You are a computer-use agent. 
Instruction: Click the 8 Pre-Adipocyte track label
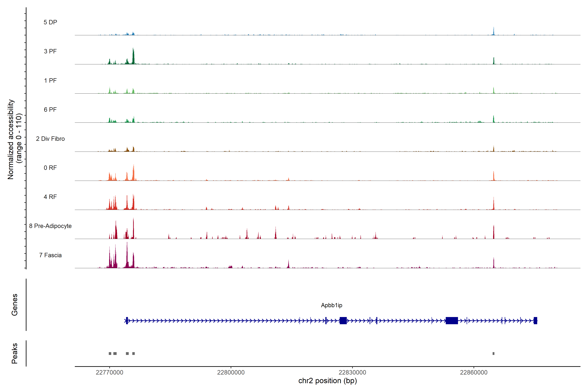[x=50, y=226]
